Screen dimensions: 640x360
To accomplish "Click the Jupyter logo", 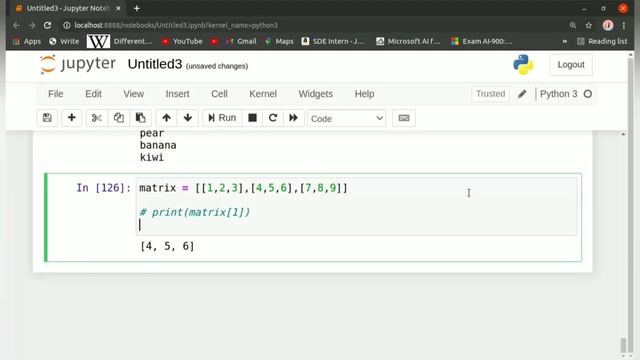I will [x=78, y=64].
